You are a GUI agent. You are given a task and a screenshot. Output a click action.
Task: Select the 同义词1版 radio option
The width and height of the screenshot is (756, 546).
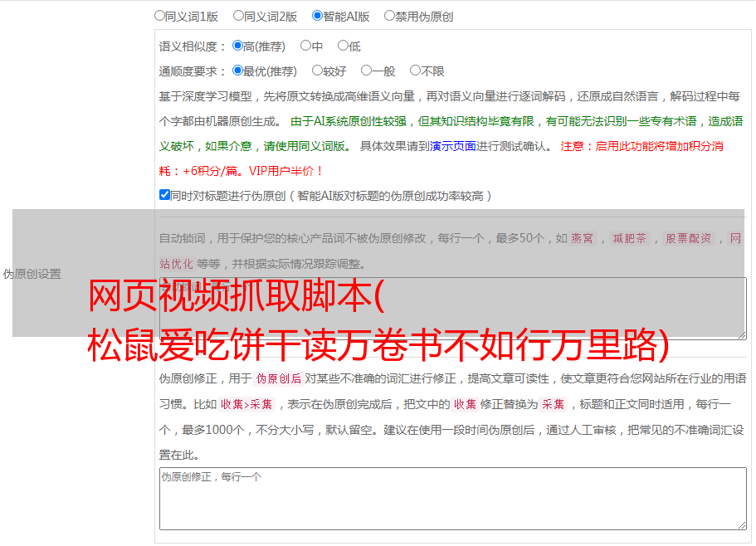click(x=160, y=16)
